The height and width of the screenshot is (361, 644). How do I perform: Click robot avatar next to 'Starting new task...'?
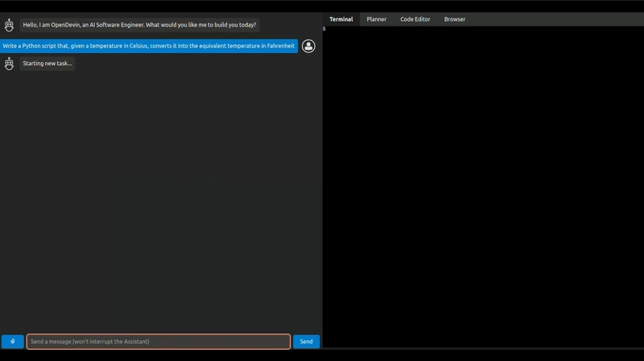coord(9,64)
